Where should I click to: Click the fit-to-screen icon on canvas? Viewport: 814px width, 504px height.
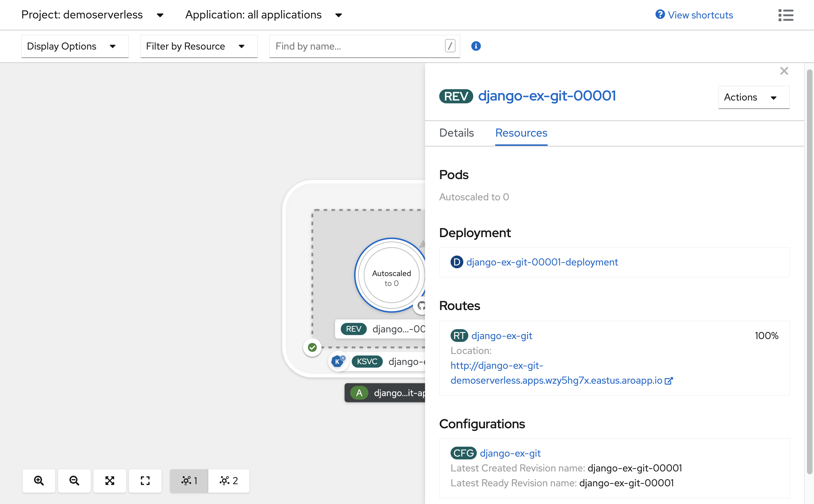[x=110, y=481]
